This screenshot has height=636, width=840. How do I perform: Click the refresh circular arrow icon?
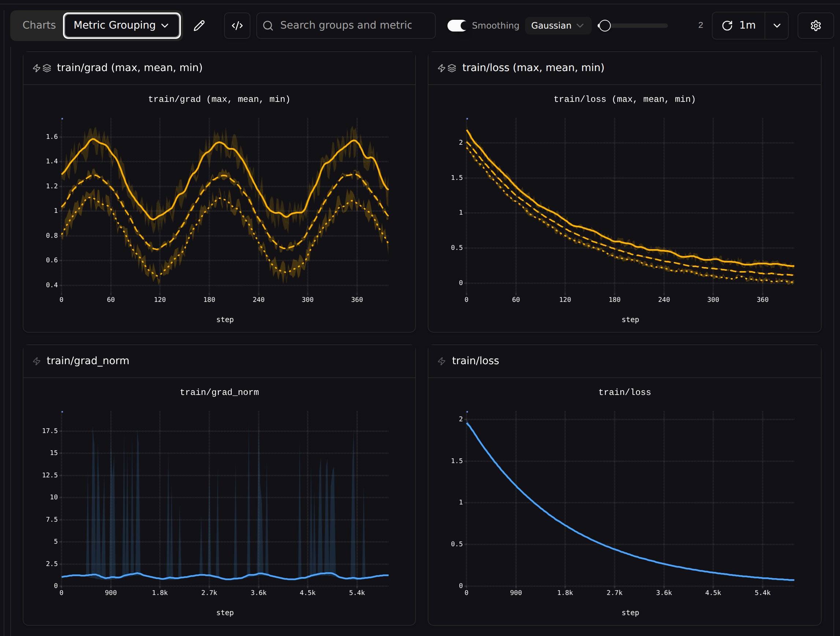click(x=727, y=25)
